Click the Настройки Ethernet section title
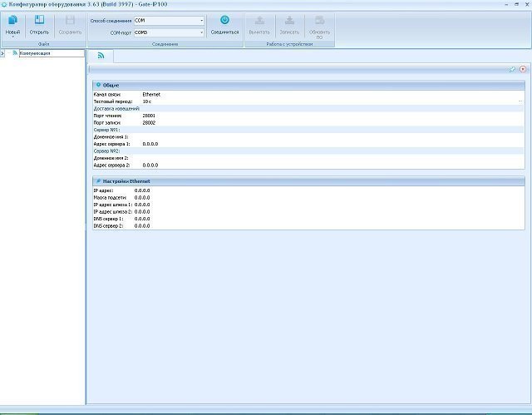Screen dimensions: 532x415 [126, 181]
